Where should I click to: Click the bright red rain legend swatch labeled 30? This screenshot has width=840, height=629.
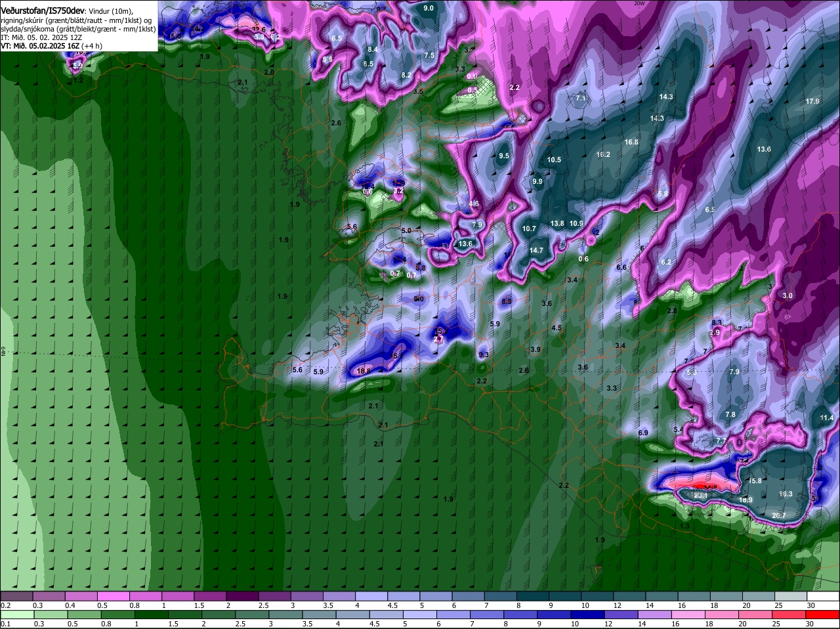click(x=823, y=615)
